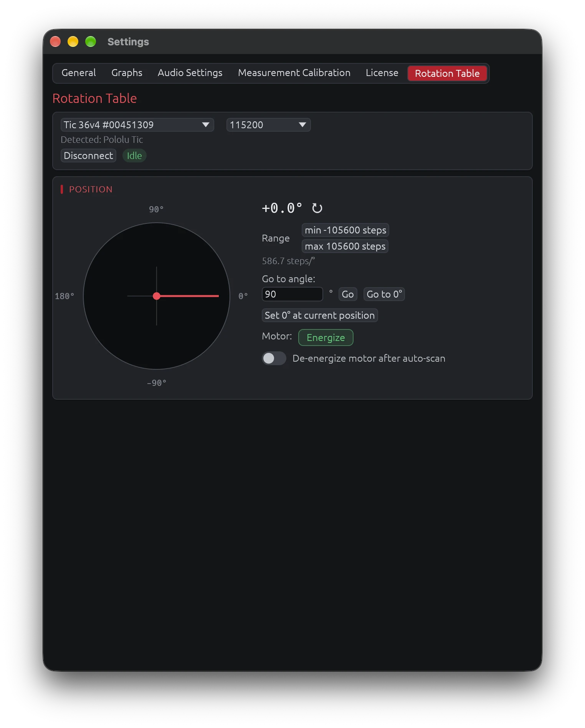This screenshot has width=585, height=728.
Task: Click the green fullscreen window button
Action: tap(91, 41)
